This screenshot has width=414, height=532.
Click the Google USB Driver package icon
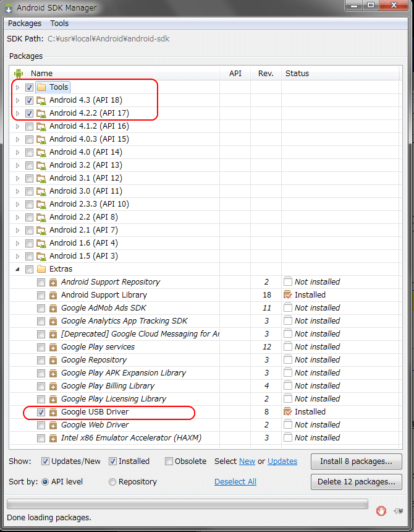pyautogui.click(x=53, y=412)
